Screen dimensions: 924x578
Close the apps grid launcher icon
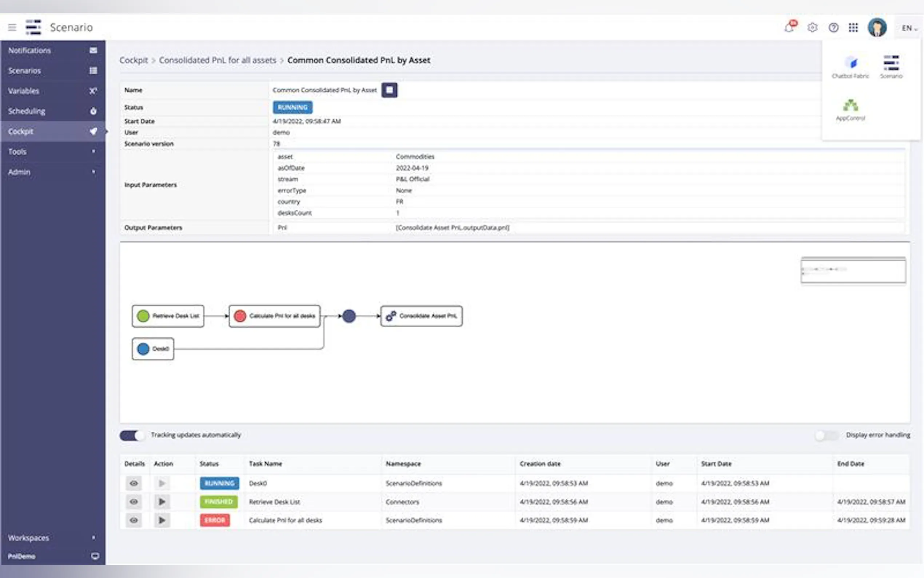pos(853,28)
